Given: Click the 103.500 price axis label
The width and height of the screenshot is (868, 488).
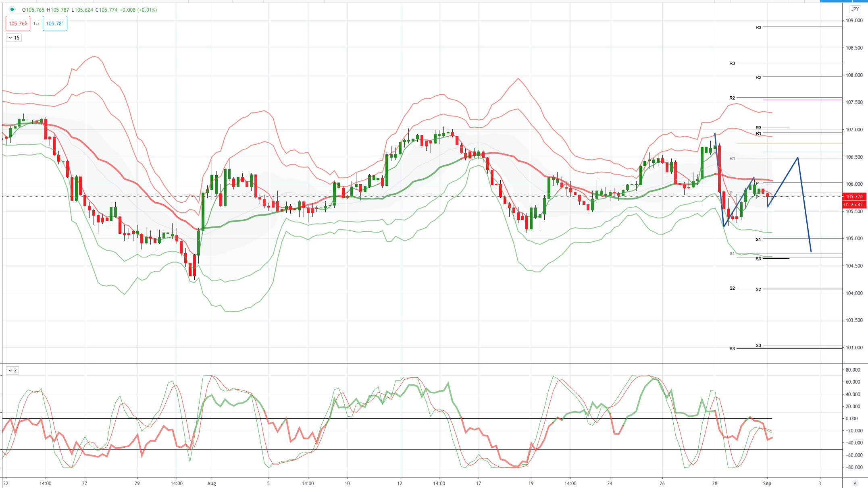Looking at the screenshot, I should [x=854, y=320].
